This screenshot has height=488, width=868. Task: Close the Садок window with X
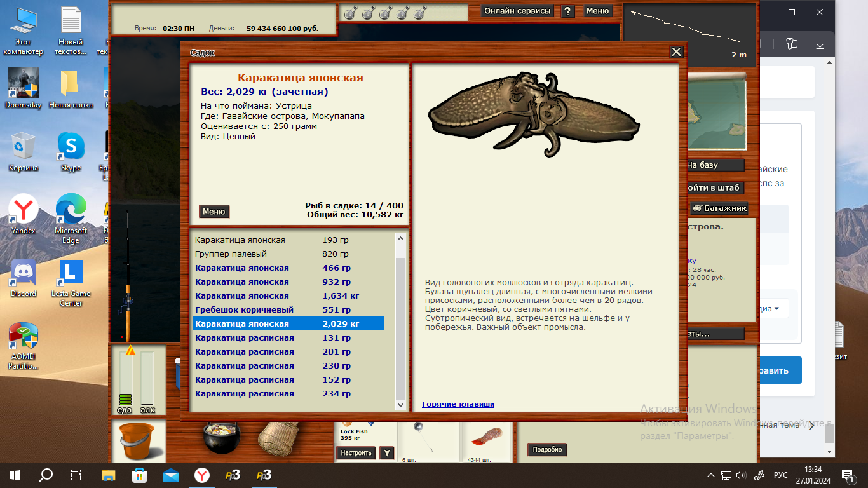[676, 52]
